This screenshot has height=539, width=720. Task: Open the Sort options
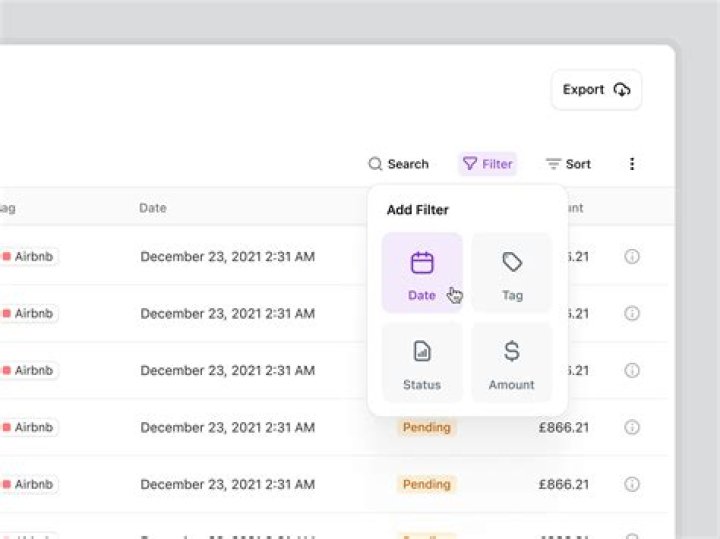pyautogui.click(x=568, y=164)
